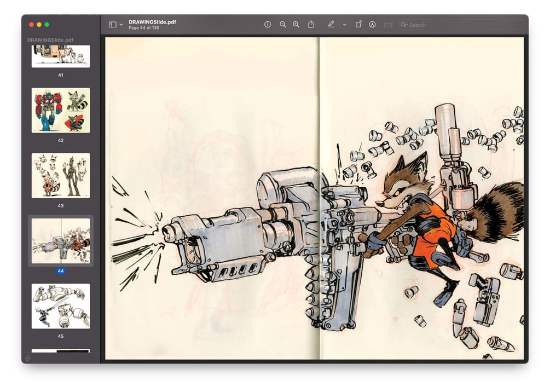Open the form filling tool
The width and height of the screenshot is (550, 392).
[x=388, y=25]
